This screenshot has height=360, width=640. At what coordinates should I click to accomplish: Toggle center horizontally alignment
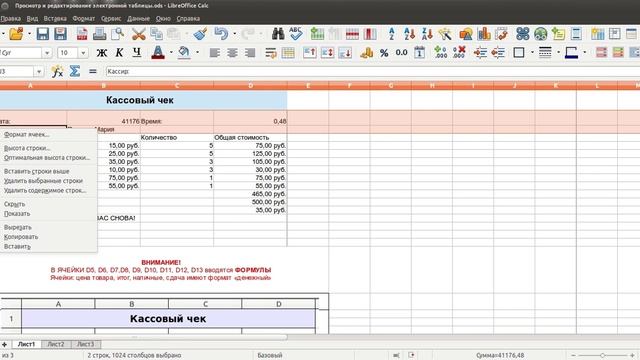point(232,52)
